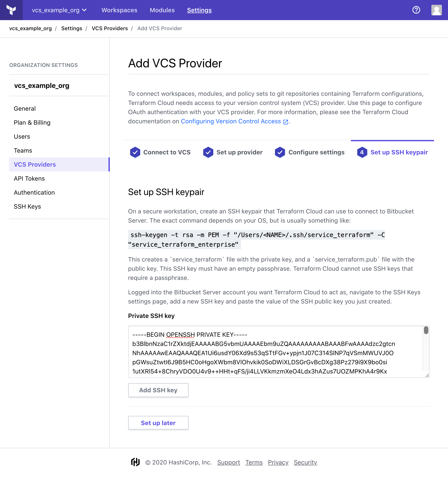
Task: Click the user profile icon
Action: click(437, 10)
